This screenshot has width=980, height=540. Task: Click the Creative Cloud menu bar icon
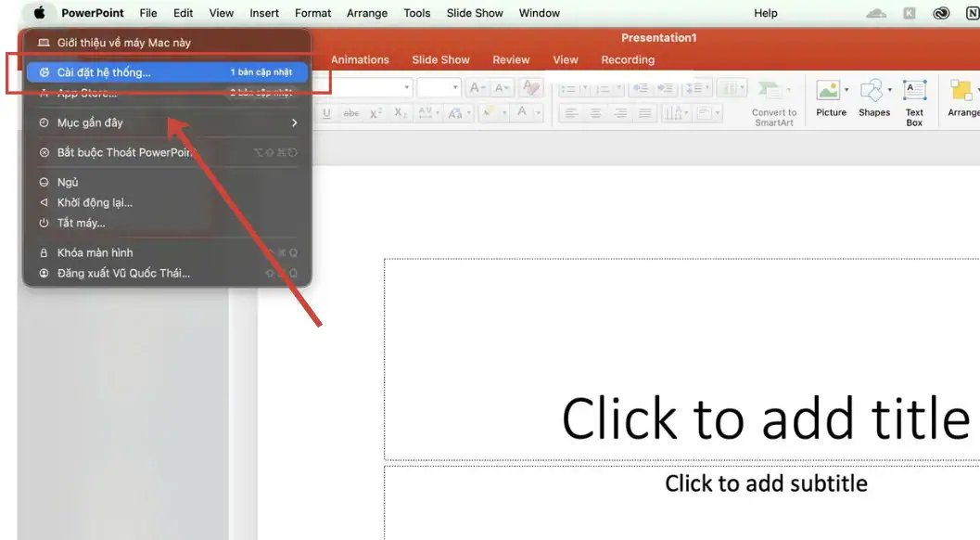941,13
